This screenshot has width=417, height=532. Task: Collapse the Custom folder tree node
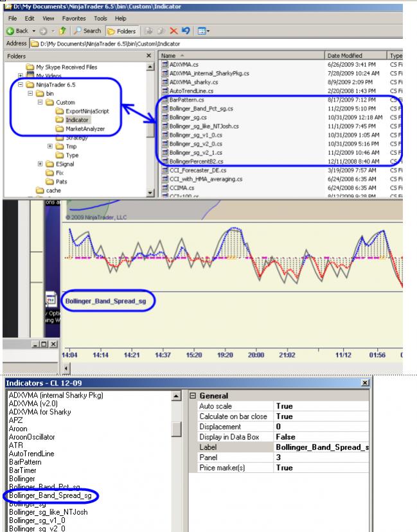(40, 102)
